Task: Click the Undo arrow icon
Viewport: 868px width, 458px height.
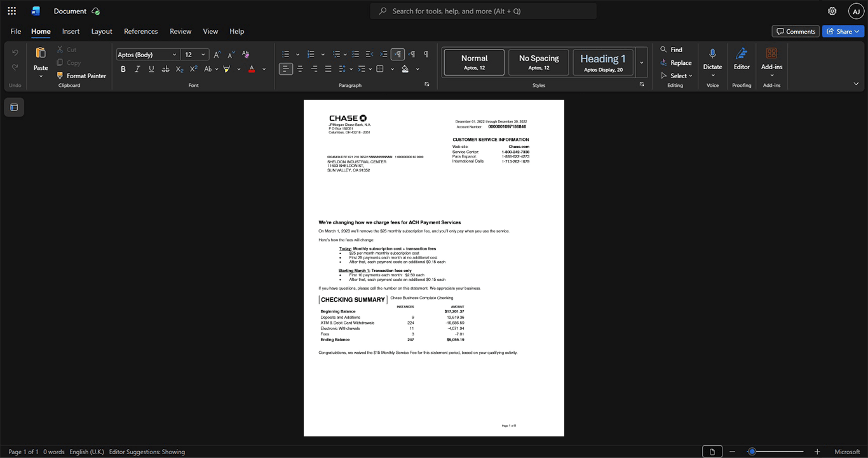Action: [x=15, y=52]
